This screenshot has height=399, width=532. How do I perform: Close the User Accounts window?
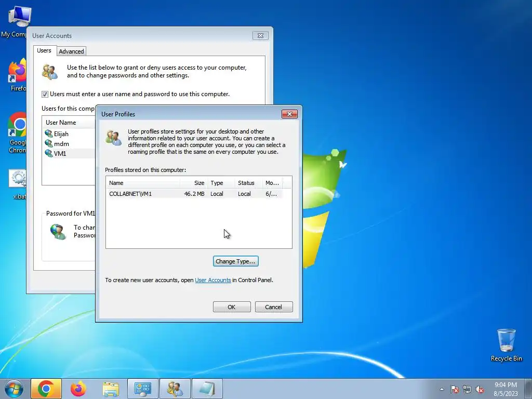tap(260, 36)
